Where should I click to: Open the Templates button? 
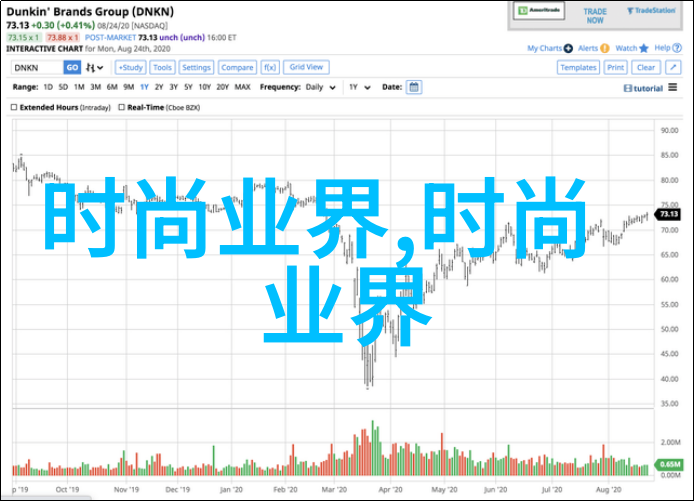(x=578, y=67)
